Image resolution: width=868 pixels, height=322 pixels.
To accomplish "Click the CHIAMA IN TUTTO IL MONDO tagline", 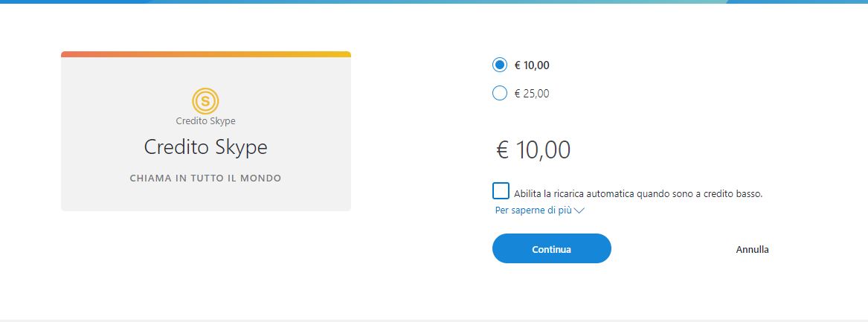I will [x=205, y=178].
